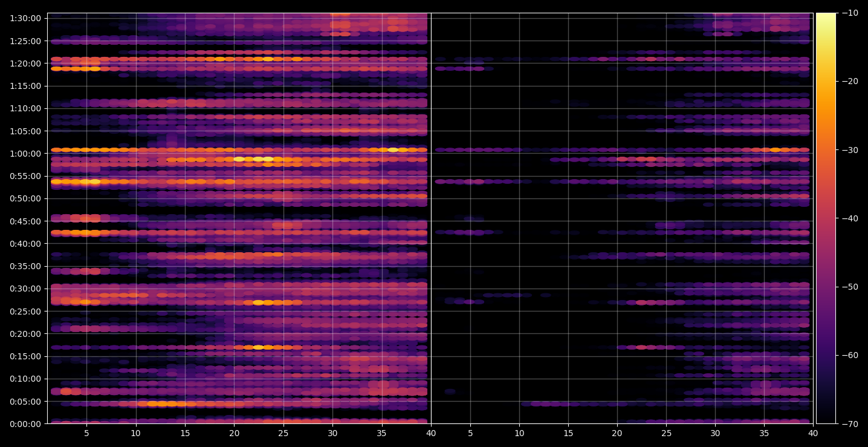Image resolution: width=868 pixels, height=447 pixels.
Task: Click x-axis label 5 under the left heatmap
Action: 86,434
